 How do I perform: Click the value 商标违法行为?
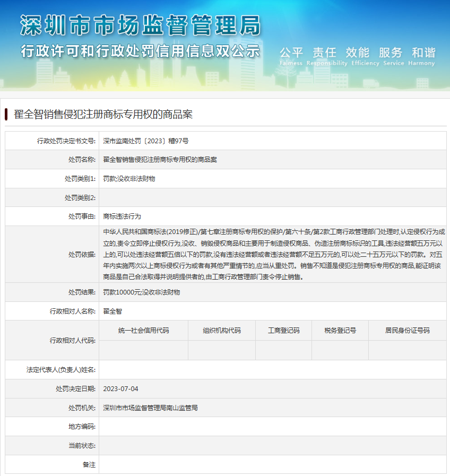pyautogui.click(x=122, y=217)
